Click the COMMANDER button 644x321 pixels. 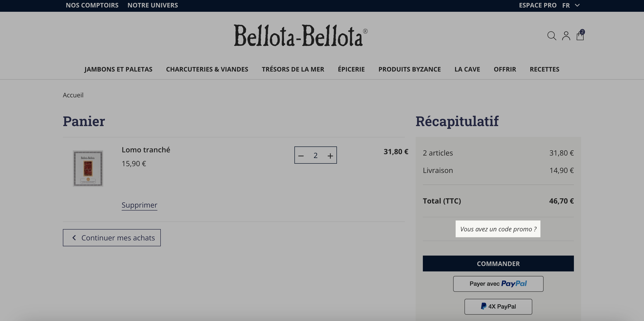498,264
